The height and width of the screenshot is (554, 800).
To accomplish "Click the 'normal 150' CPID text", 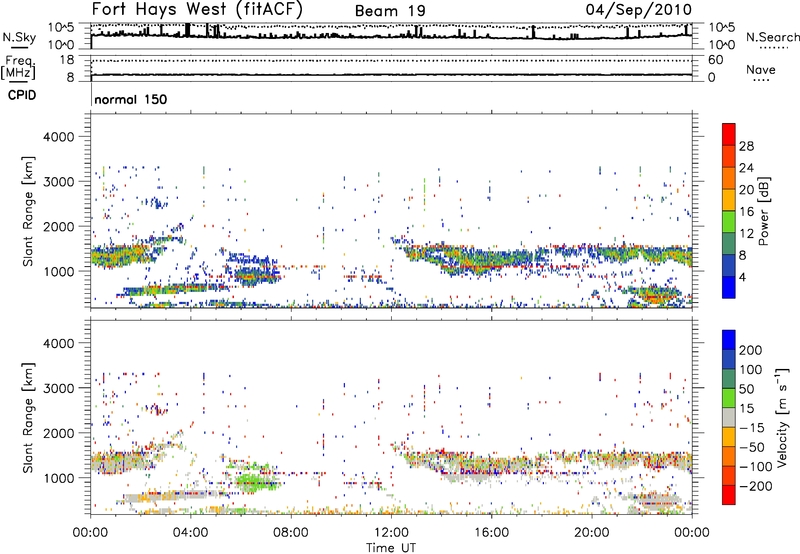I will point(131,99).
